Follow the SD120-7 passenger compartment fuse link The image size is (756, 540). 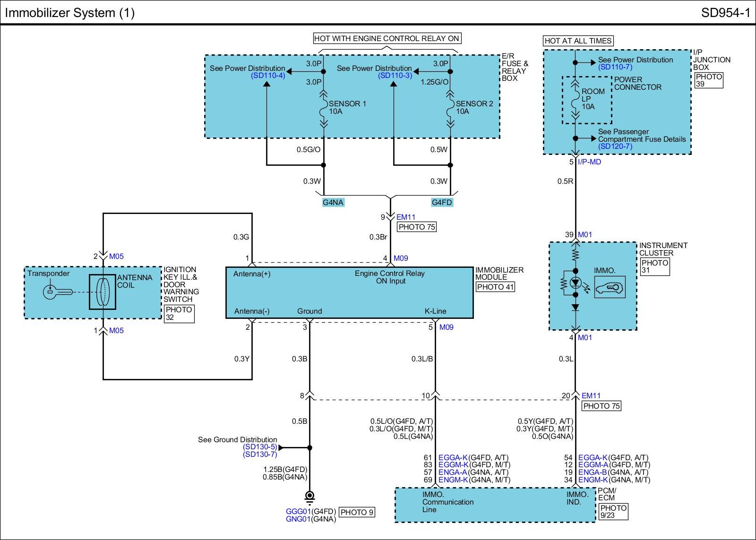click(x=615, y=146)
